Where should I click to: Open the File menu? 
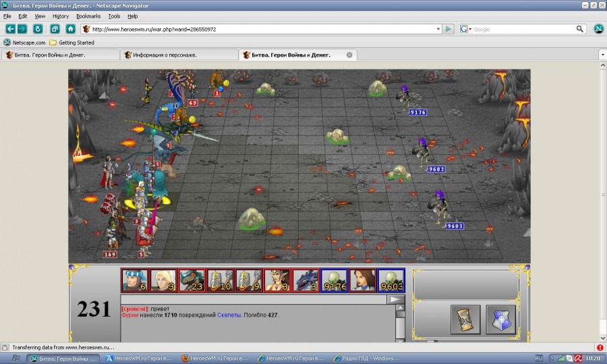click(7, 16)
